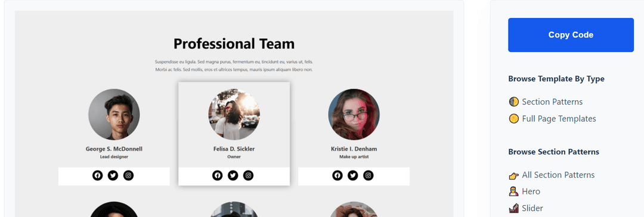Open the Hero section patterns

525,191
